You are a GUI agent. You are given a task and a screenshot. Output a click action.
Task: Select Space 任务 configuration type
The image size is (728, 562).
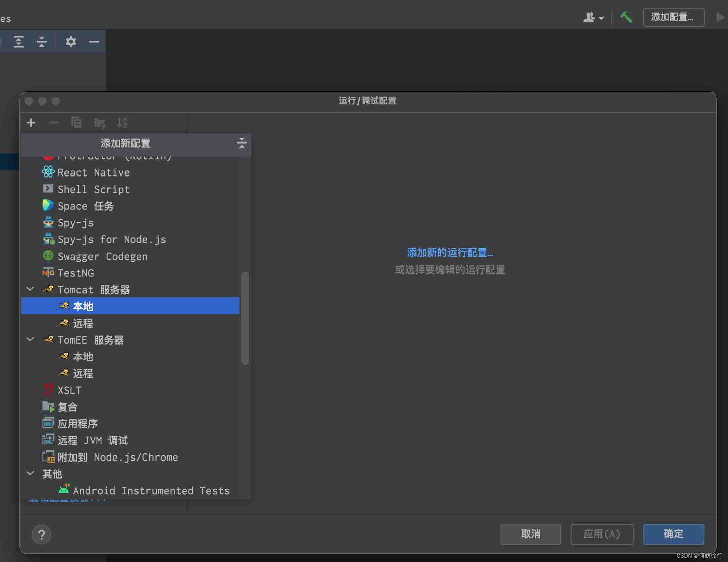pyautogui.click(x=130, y=206)
